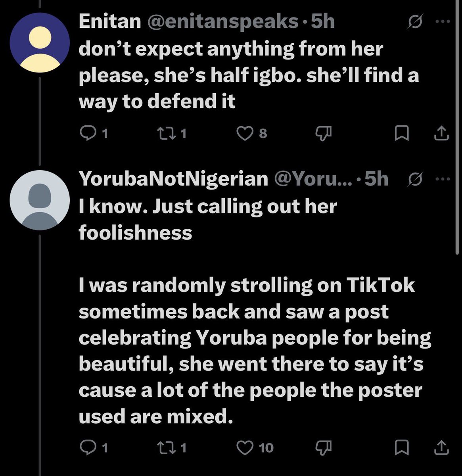
Task: Like Enitan's tweet
Action: click(245, 134)
